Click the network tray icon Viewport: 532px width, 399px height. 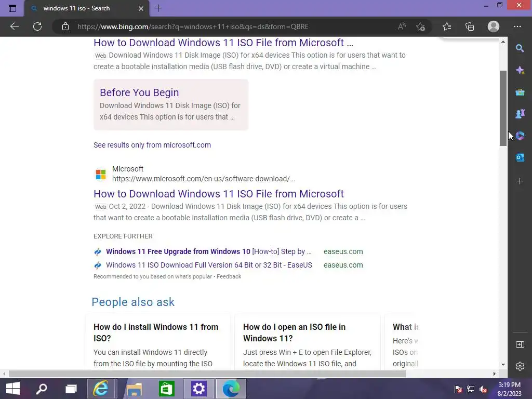(x=471, y=389)
